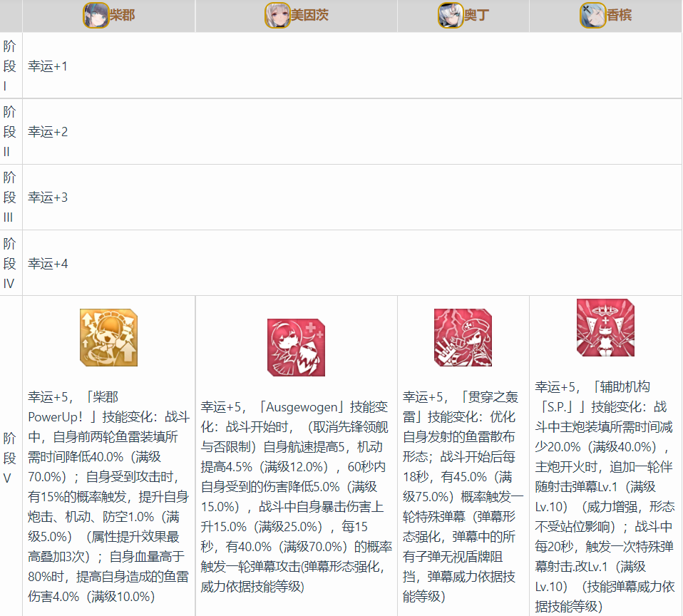Select the 幸运+1 cell text

click(48, 66)
